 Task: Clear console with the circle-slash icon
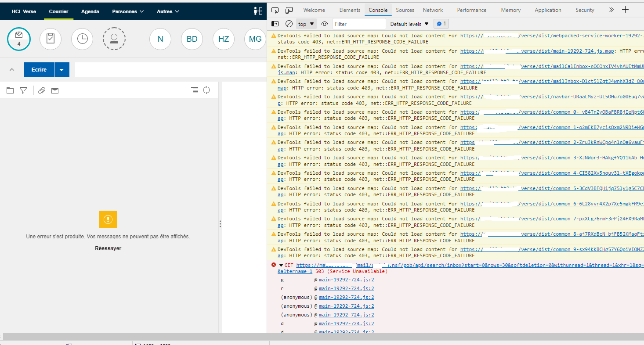(x=289, y=24)
